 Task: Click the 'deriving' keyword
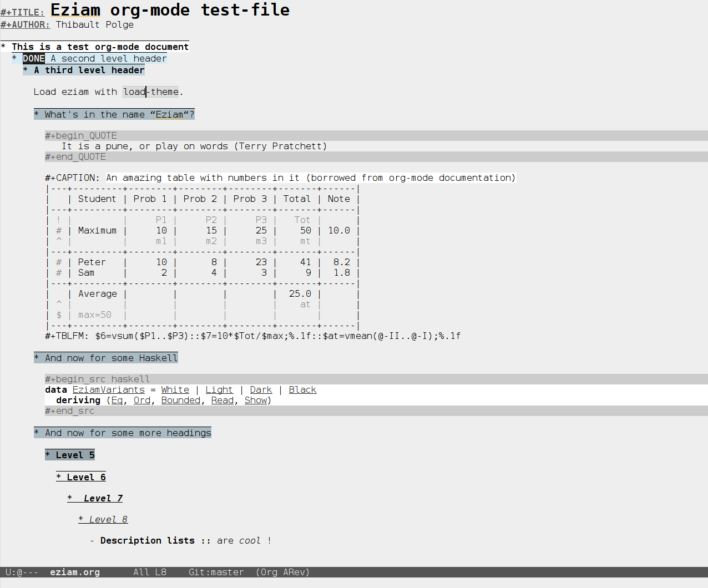tap(78, 401)
